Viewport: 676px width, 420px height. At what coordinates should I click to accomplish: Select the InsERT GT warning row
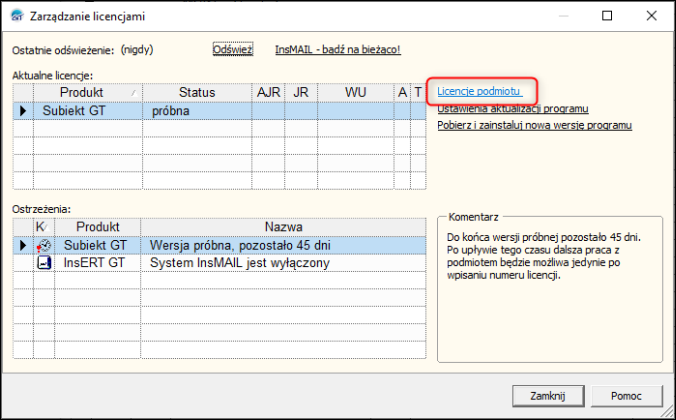click(x=219, y=263)
